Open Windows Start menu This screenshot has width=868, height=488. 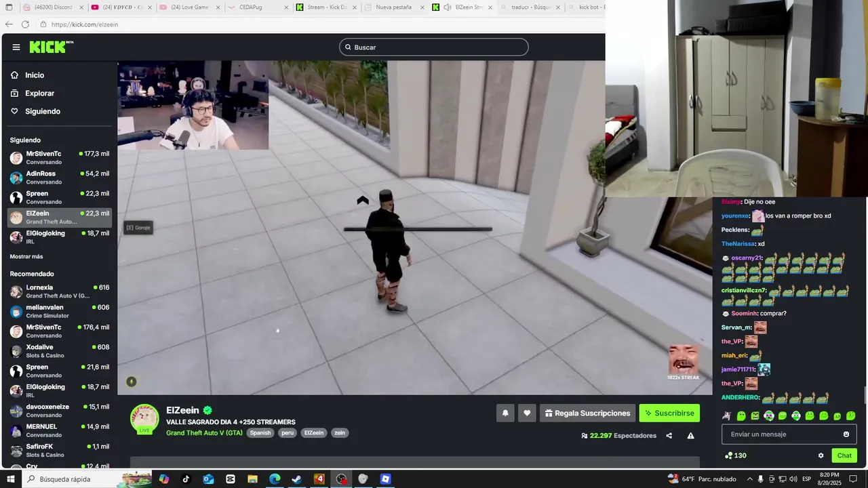[x=10, y=479]
